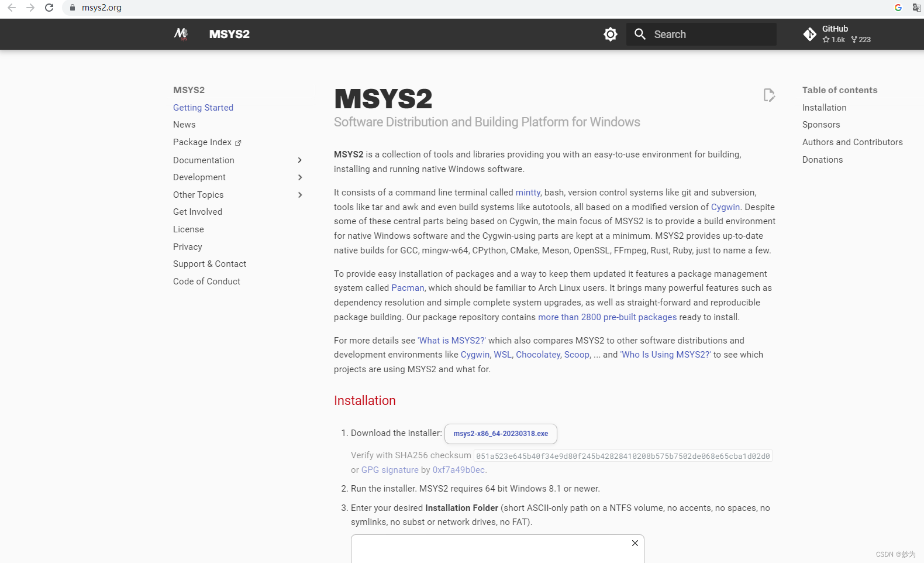Screen dimensions: 924x563
Task: Click the translate page icon
Action: [916, 8]
